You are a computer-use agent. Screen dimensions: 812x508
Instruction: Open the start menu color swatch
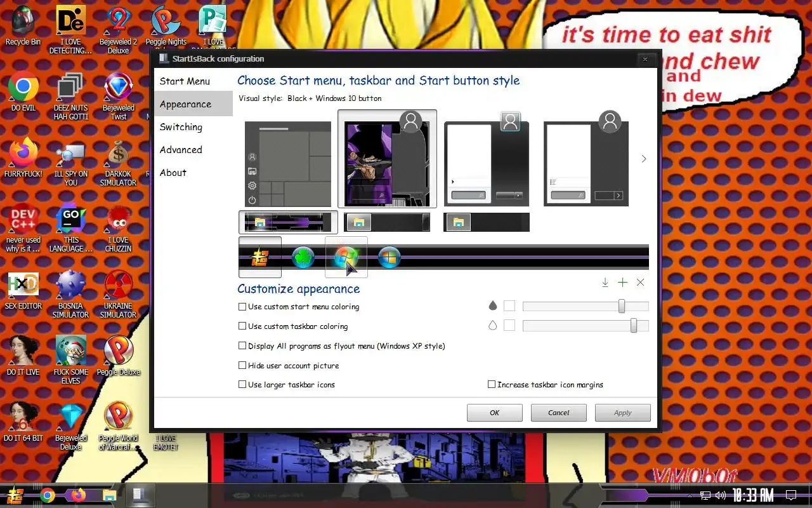tap(509, 307)
